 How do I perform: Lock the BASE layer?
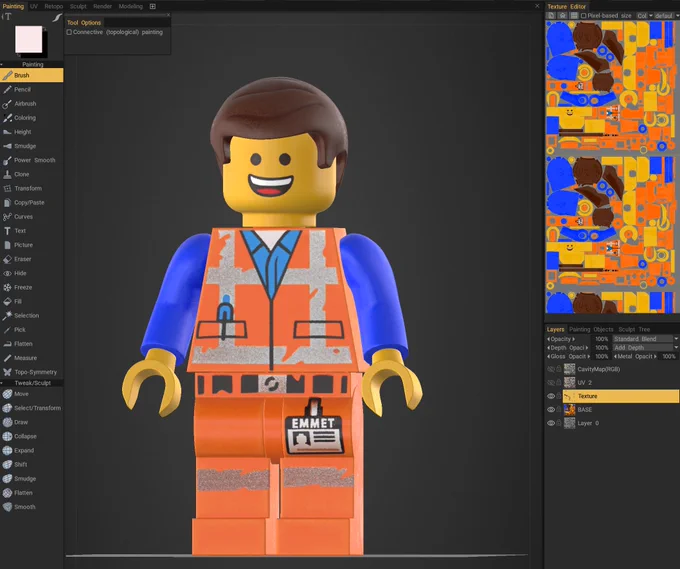[x=559, y=409]
